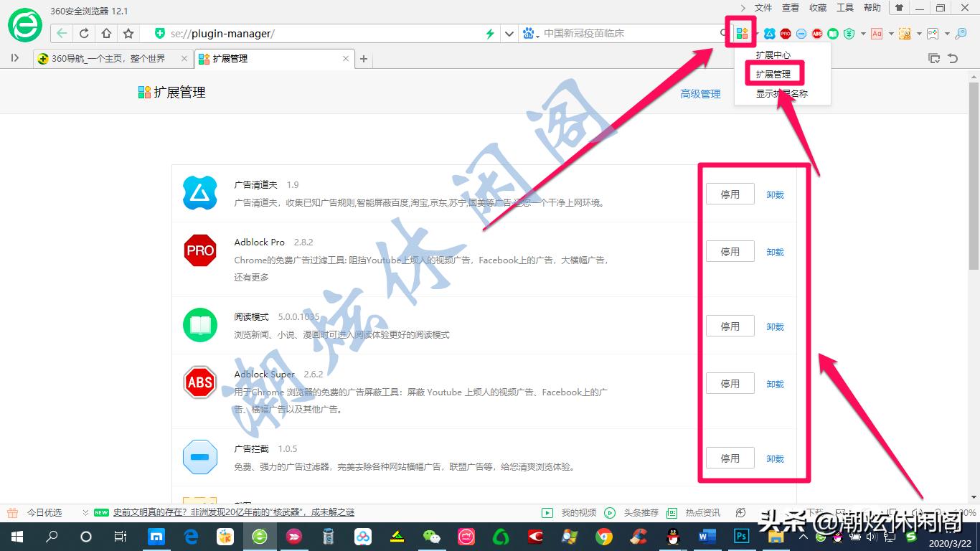Click the ABS Adblock Super toolbar icon
Image resolution: width=980 pixels, height=551 pixels.
point(818,33)
